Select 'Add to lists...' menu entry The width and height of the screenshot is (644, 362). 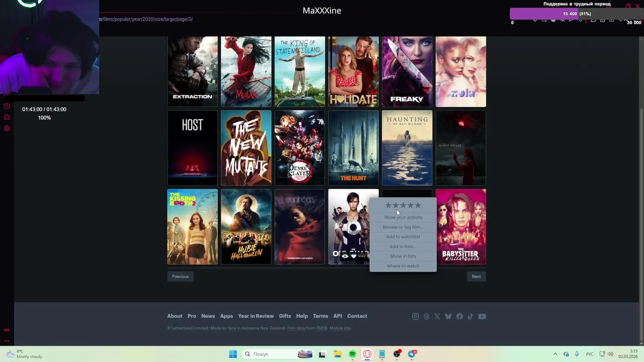[403, 246]
